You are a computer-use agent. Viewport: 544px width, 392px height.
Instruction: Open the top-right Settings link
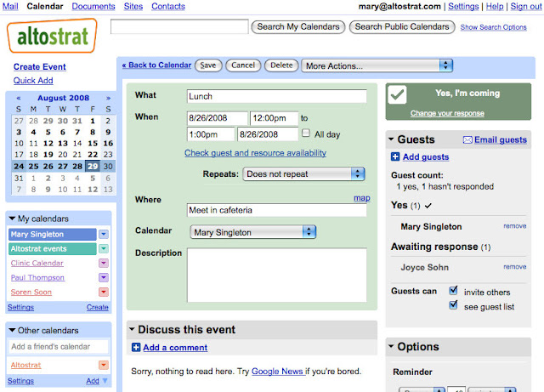[x=463, y=6]
